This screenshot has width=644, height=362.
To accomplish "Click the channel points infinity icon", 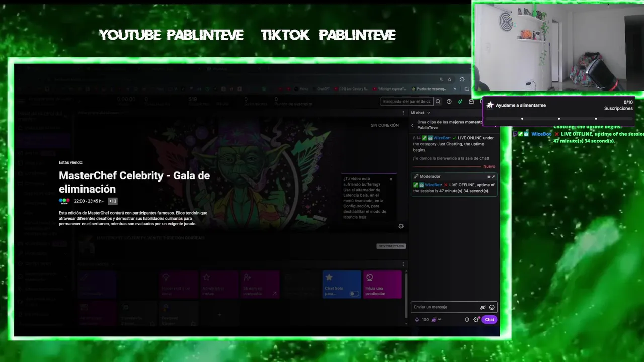I will [436, 320].
